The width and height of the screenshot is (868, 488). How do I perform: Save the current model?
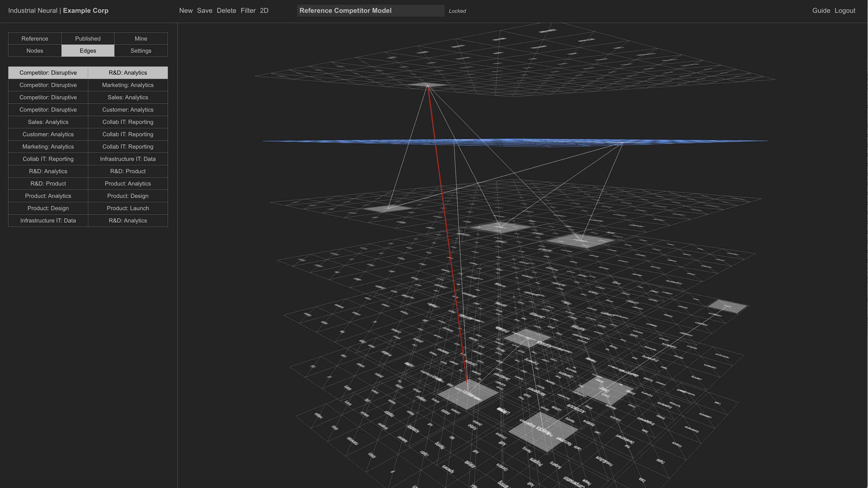pyautogui.click(x=204, y=10)
